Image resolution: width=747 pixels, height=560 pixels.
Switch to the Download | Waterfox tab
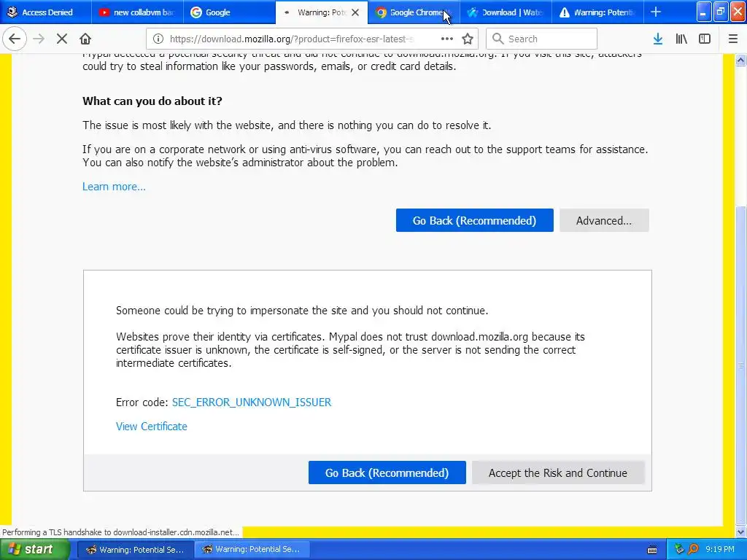coord(506,12)
